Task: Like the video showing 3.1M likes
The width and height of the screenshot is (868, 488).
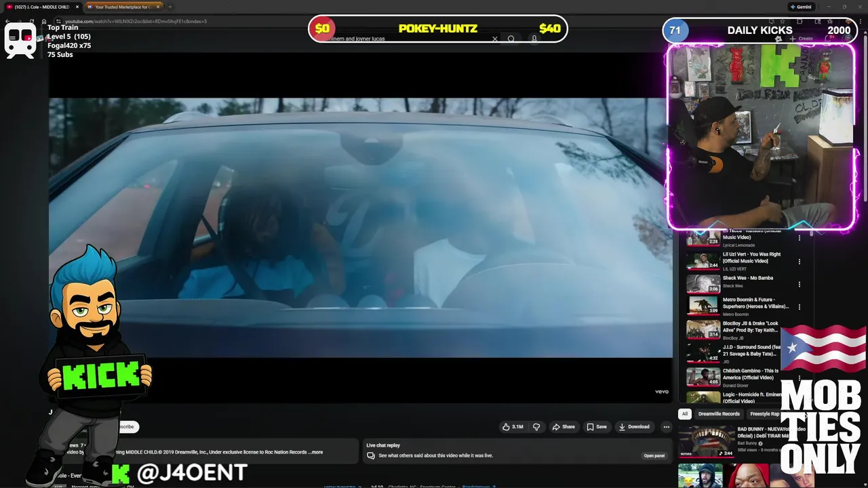Action: click(513, 427)
